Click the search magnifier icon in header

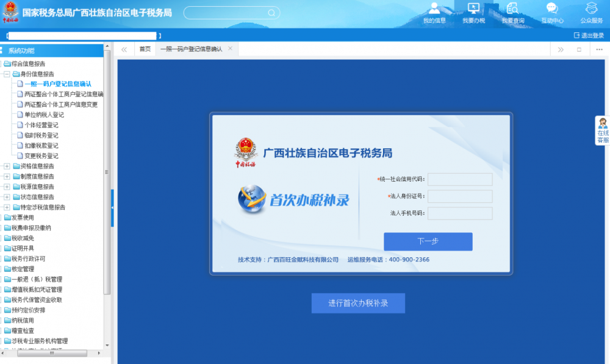point(271,13)
